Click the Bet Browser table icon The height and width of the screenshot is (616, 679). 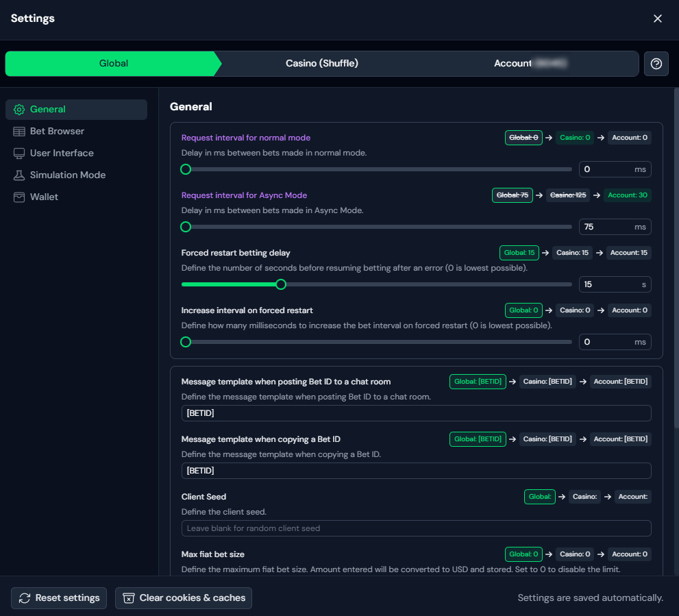(19, 132)
